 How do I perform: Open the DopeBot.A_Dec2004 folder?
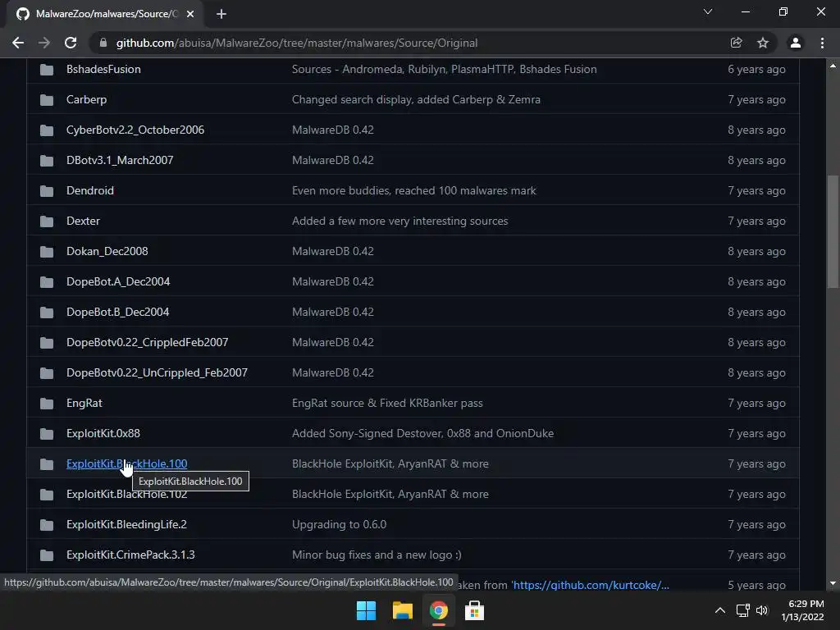pyautogui.click(x=118, y=282)
